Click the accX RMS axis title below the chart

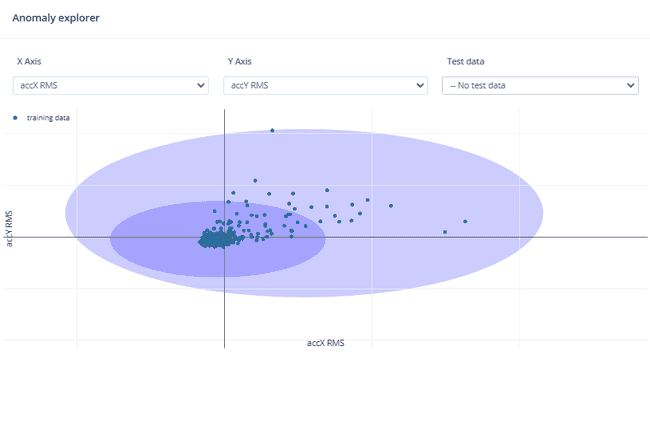325,343
